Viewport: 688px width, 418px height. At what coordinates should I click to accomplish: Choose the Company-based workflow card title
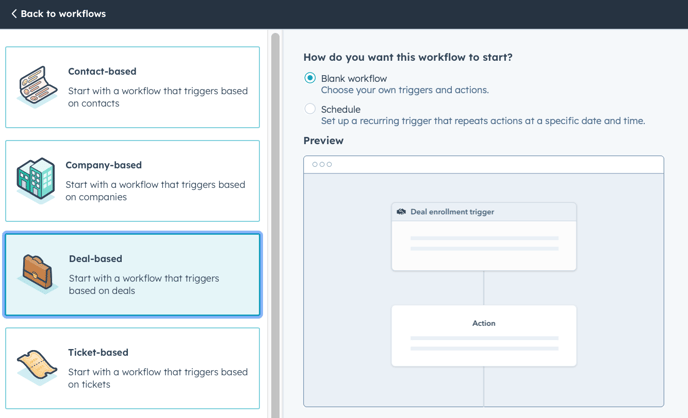(x=104, y=165)
